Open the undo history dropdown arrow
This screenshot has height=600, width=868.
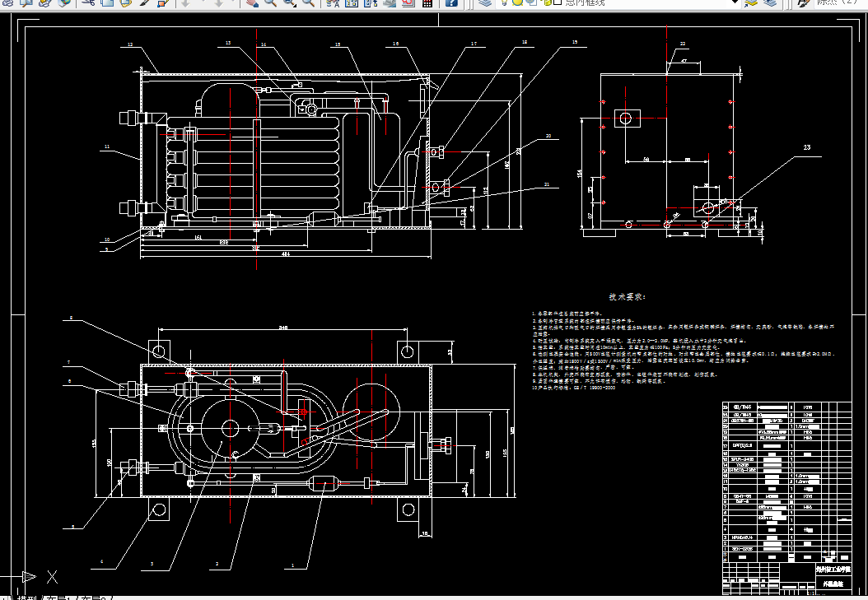pos(203,2)
